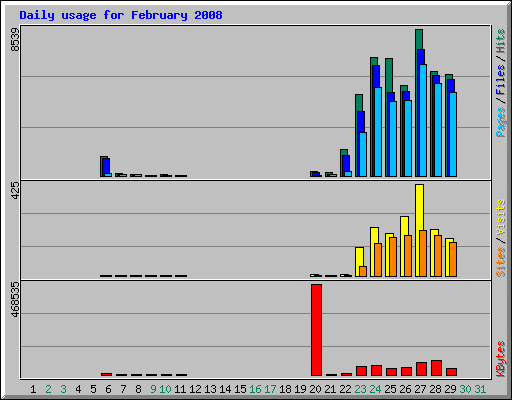Click green day label 30 on the x-axis
The height and width of the screenshot is (400, 512).
465,389
